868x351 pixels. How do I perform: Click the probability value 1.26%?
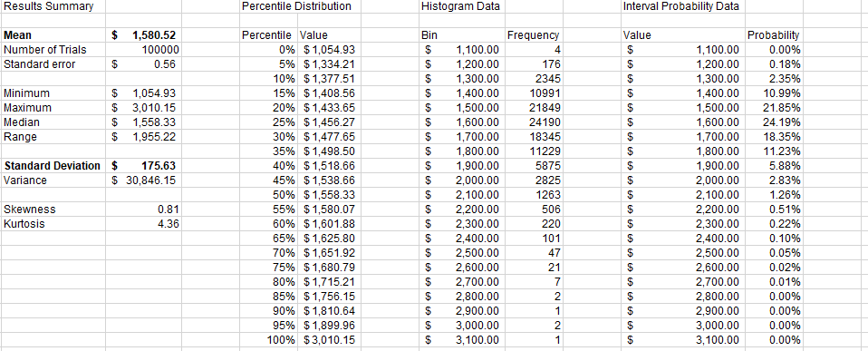pos(774,195)
